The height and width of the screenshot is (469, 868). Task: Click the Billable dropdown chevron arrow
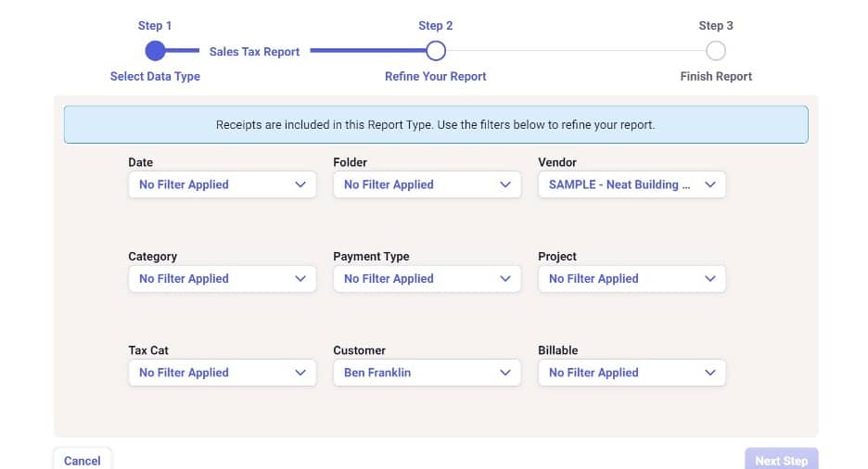[x=710, y=373]
